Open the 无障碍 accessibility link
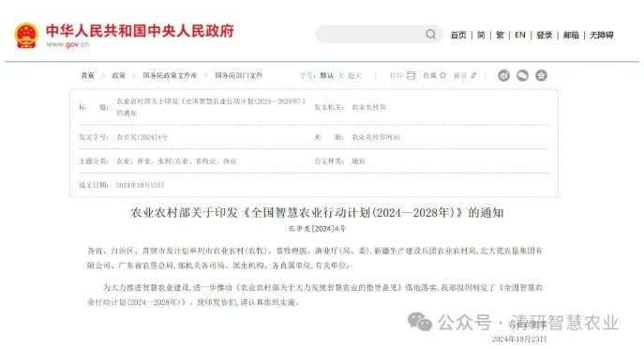 coord(602,35)
